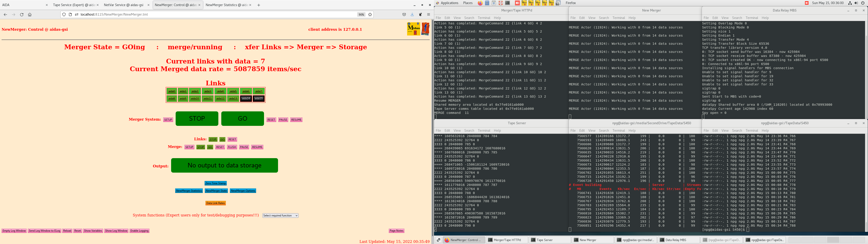Click tracking protection shield icon
The image size is (868, 244).
pyautogui.click(x=64, y=14)
